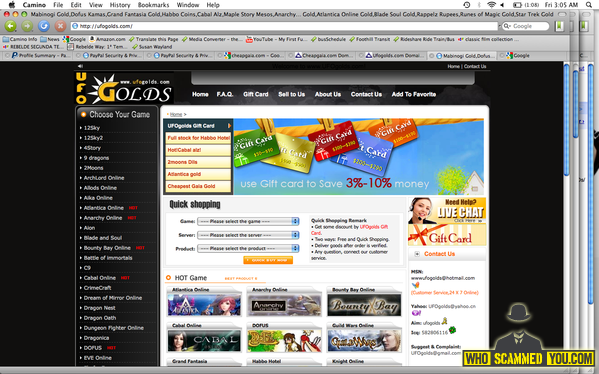Click the F.A.Q. link in site navigation
Viewport: 599px width, 374px height.
[x=225, y=94]
